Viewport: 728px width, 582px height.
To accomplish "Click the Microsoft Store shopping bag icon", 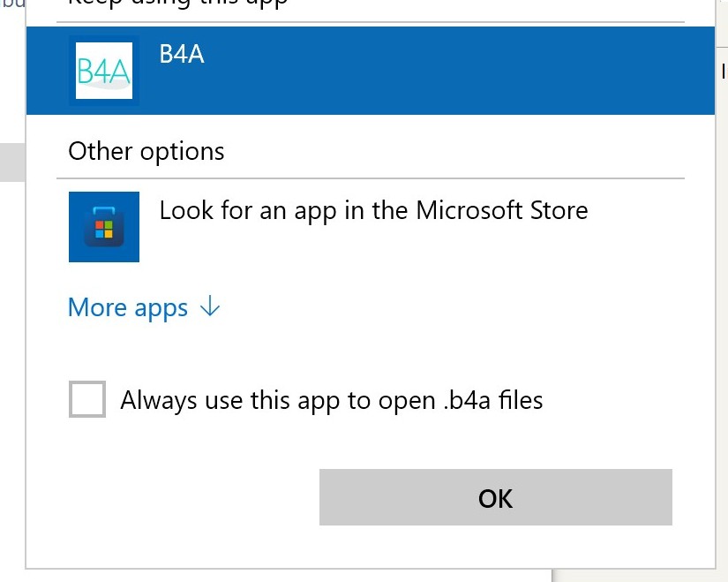I will click(x=104, y=227).
